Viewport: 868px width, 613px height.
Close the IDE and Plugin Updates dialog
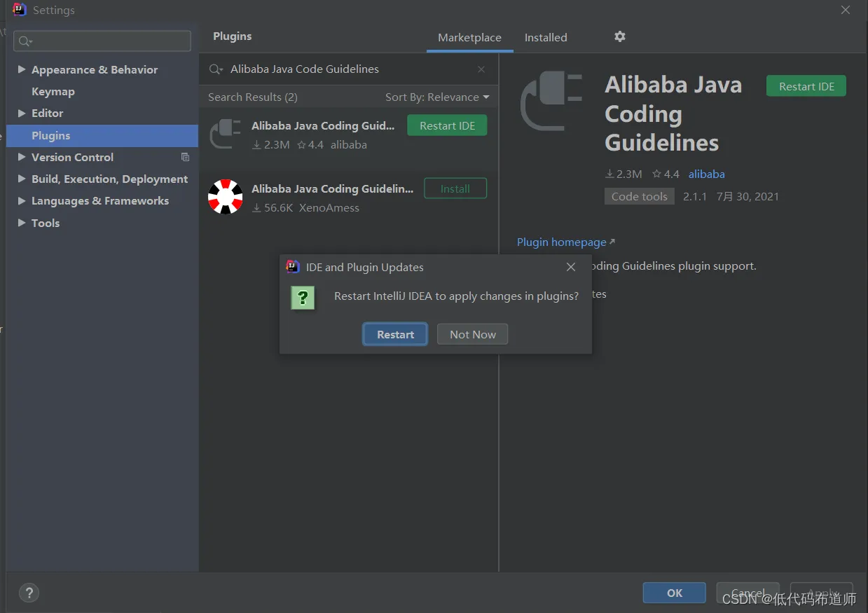pos(571,267)
